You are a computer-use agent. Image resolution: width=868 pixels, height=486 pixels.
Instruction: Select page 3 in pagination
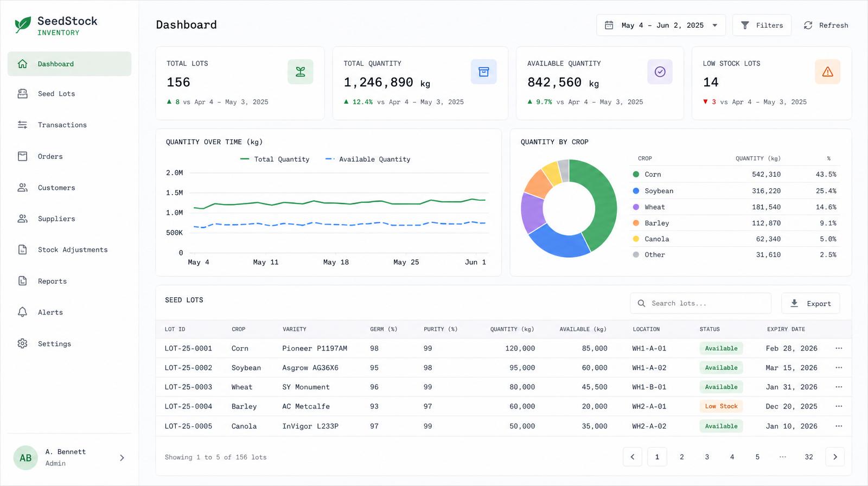click(707, 457)
